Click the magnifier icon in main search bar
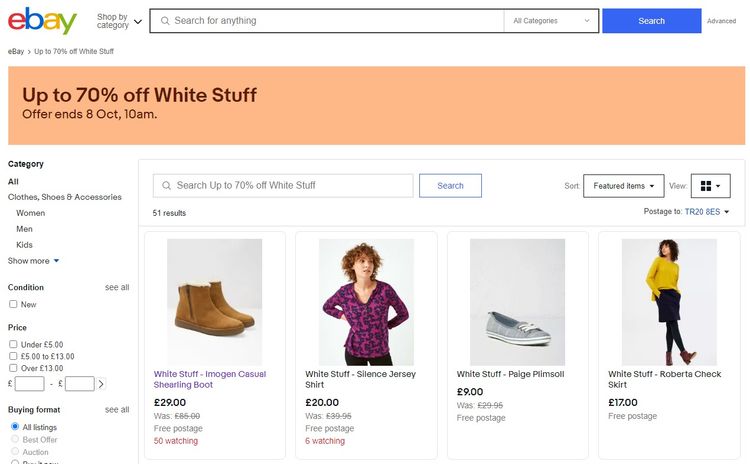750x464 pixels. tap(165, 21)
